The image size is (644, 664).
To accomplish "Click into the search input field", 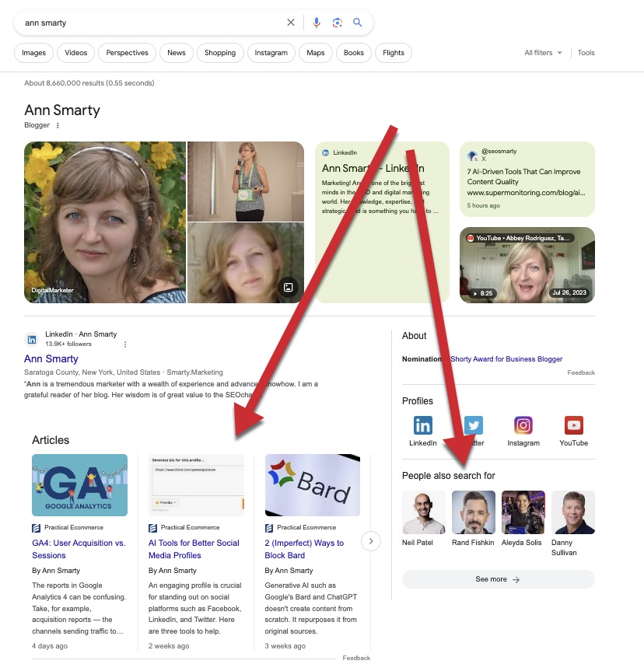I will tap(148, 23).
